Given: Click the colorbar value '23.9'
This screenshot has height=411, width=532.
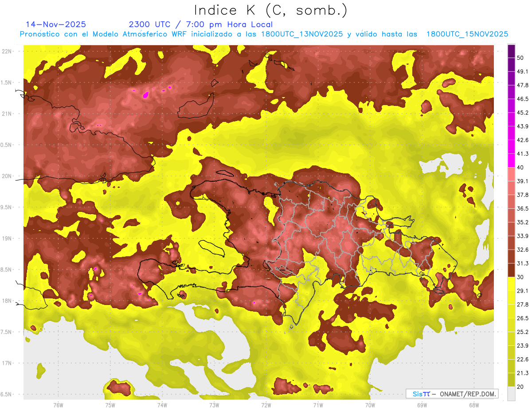Looking at the screenshot, I should click(x=522, y=346).
